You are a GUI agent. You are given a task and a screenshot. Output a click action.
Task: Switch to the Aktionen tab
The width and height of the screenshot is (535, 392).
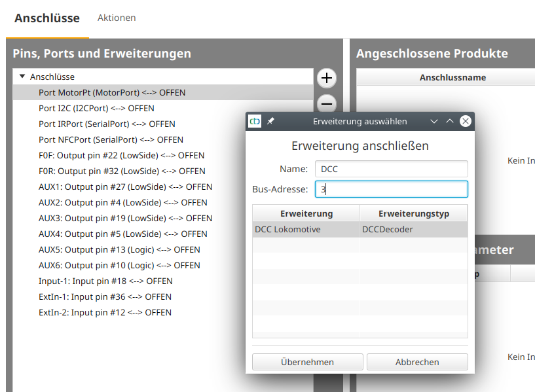(x=117, y=18)
